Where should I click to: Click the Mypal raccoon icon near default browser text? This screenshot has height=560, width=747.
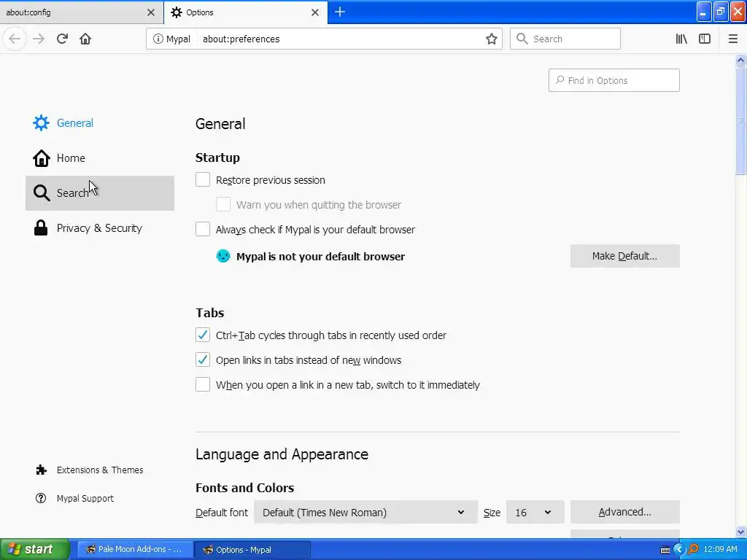[223, 256]
